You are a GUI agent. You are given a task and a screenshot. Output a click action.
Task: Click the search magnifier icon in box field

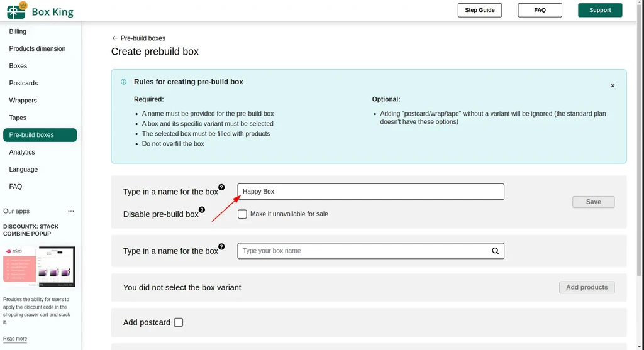[x=496, y=251]
